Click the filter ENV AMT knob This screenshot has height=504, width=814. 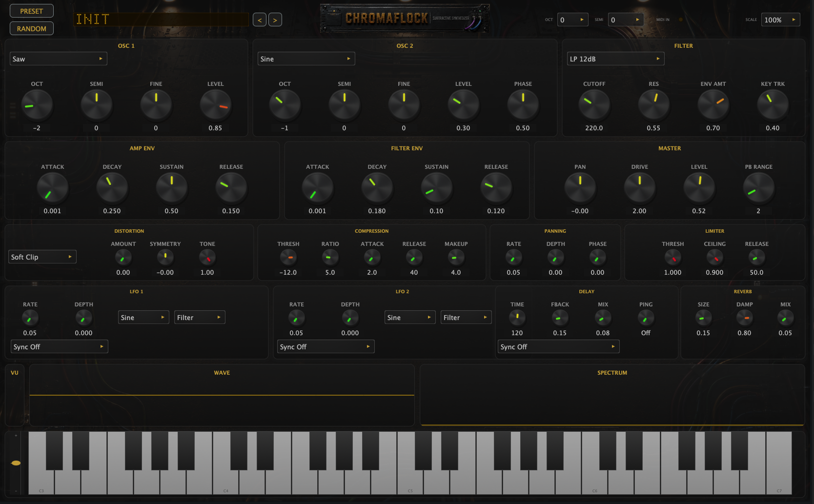point(713,105)
